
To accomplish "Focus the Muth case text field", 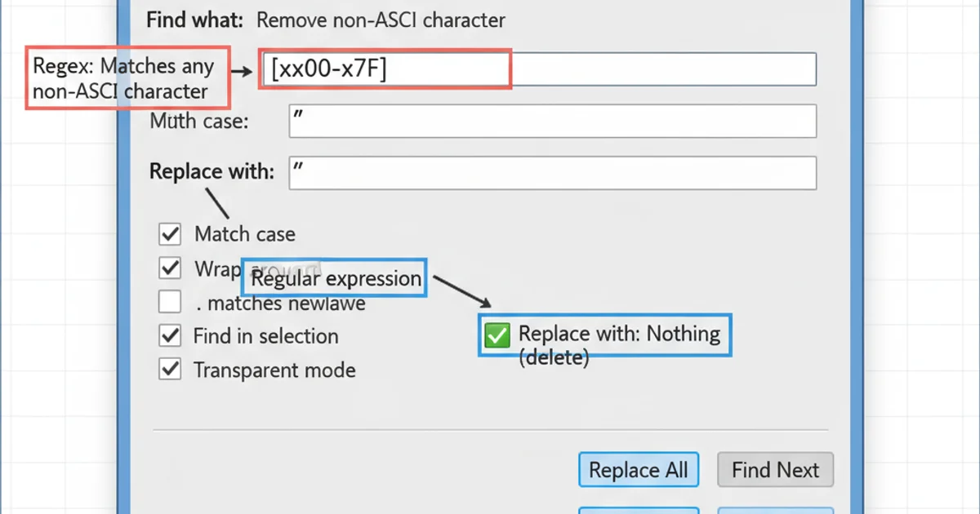I will (x=552, y=122).
